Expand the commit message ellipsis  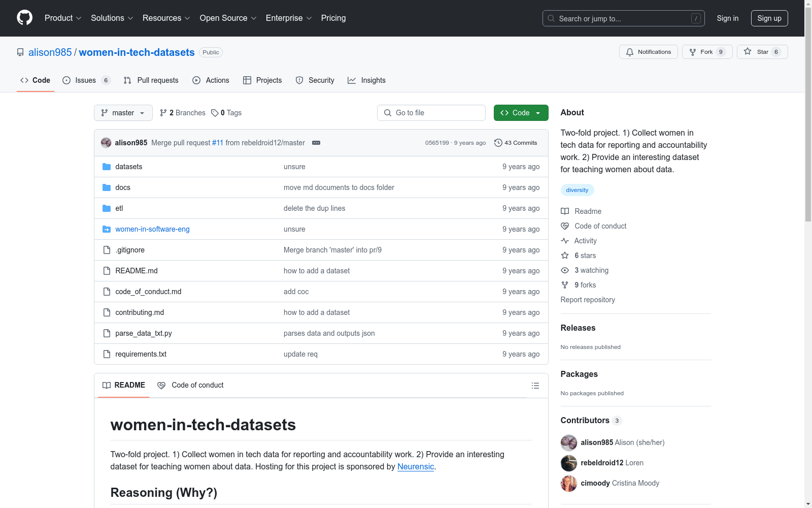(x=316, y=143)
